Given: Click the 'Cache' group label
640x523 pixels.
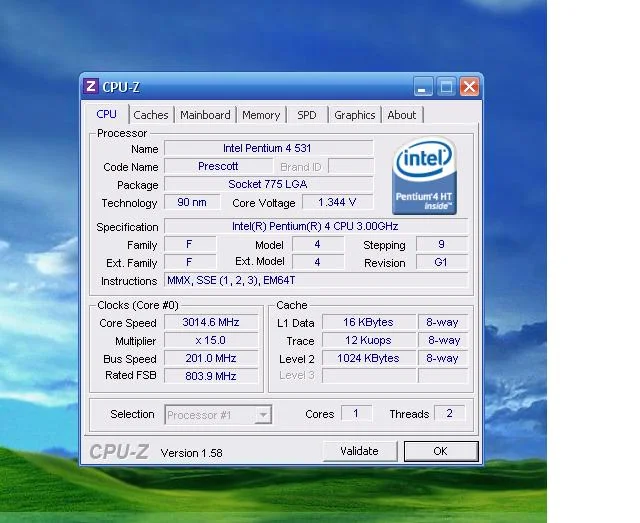Looking at the screenshot, I should click(x=292, y=305).
